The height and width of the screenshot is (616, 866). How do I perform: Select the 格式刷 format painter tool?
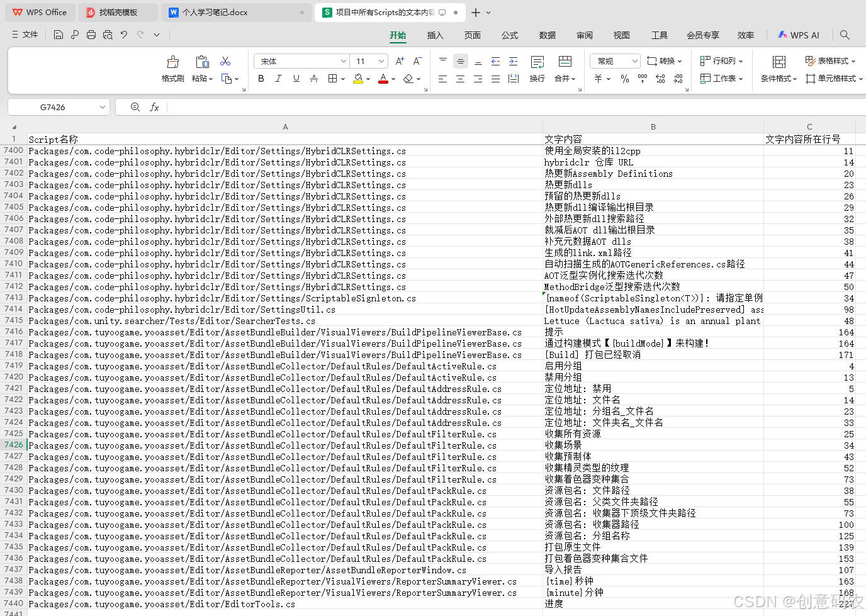click(x=172, y=66)
